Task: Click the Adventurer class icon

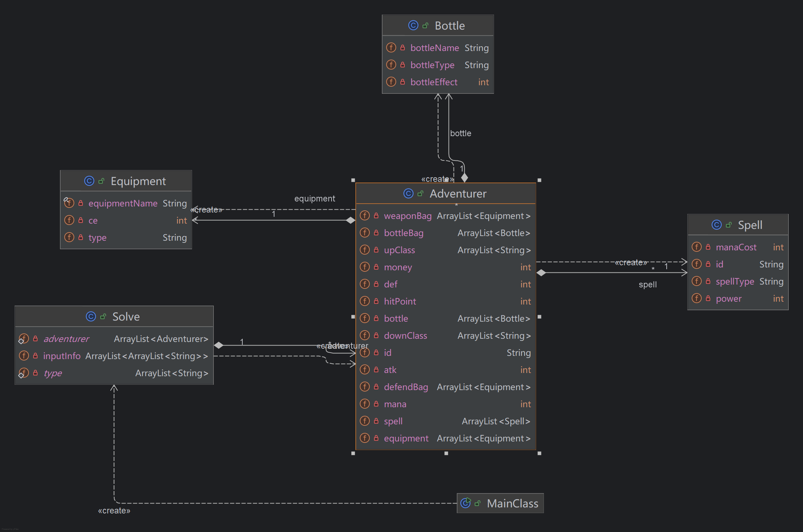Action: (x=408, y=194)
